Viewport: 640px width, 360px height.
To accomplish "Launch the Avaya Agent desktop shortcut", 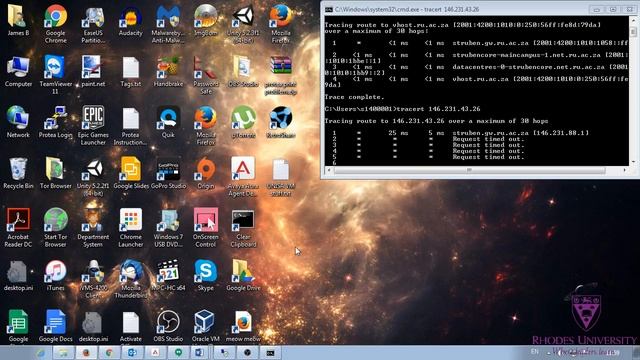I will (x=243, y=177).
